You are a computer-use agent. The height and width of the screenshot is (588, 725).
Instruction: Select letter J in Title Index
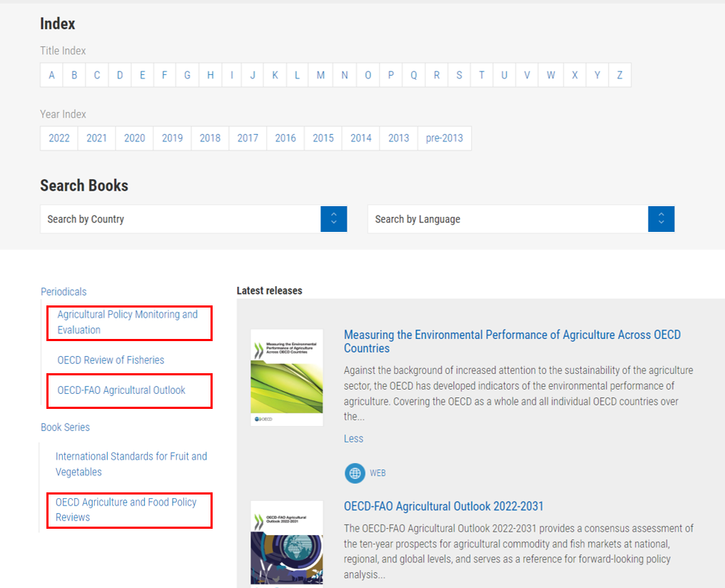click(x=253, y=75)
